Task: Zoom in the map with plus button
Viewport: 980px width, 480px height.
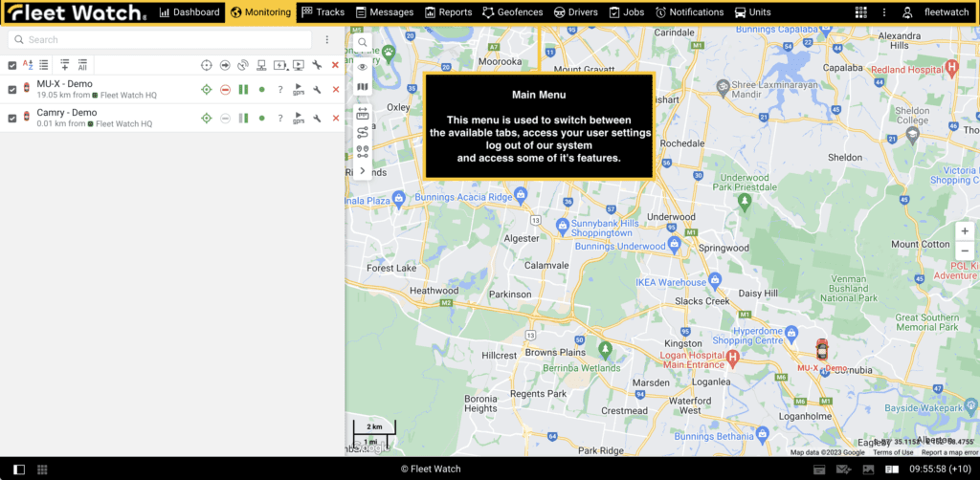Action: (965, 231)
